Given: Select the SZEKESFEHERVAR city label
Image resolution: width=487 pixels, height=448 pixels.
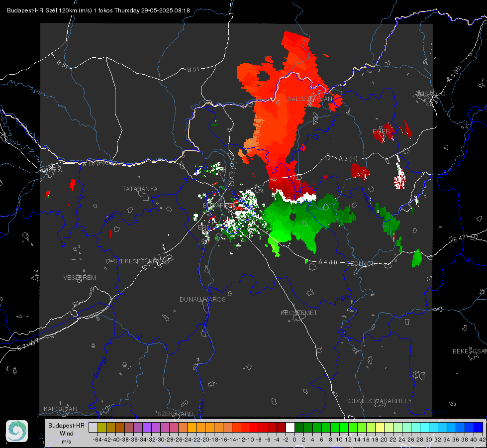Looking at the screenshot, I should click(143, 261).
